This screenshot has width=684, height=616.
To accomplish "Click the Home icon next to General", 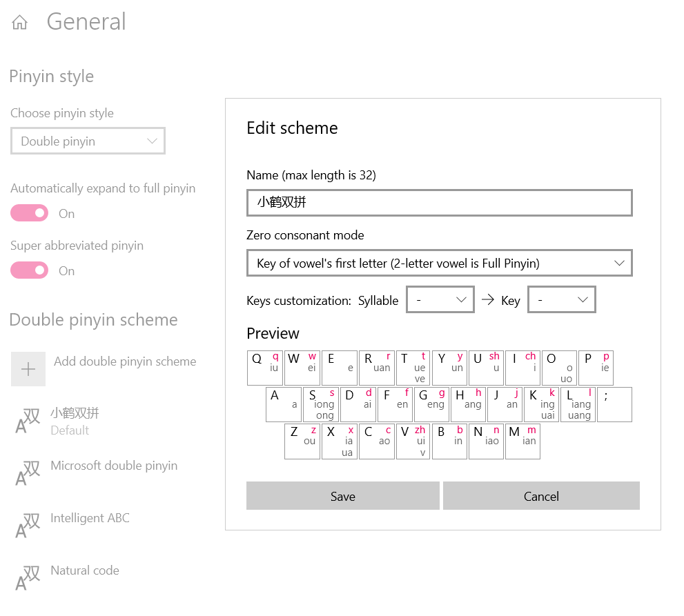I will coord(20,23).
